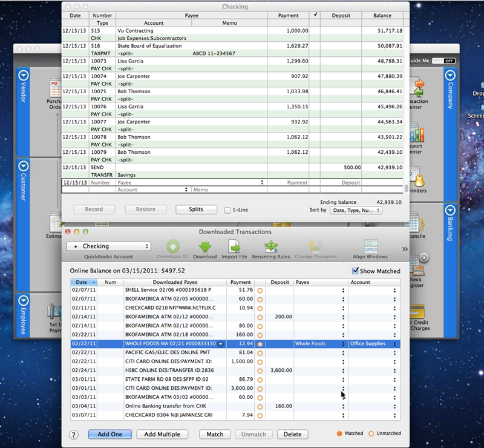Enable the 1-Line checkbox
Viewport: 484px width, 448px height.
[x=227, y=210]
